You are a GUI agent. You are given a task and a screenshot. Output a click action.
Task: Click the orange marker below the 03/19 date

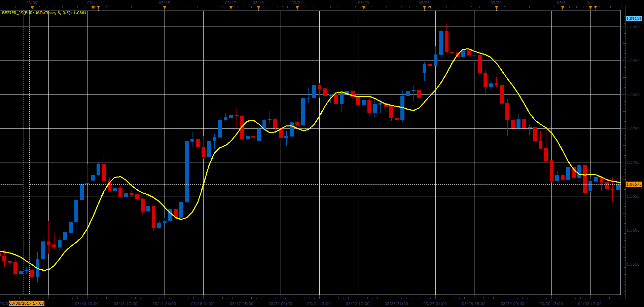258,7
